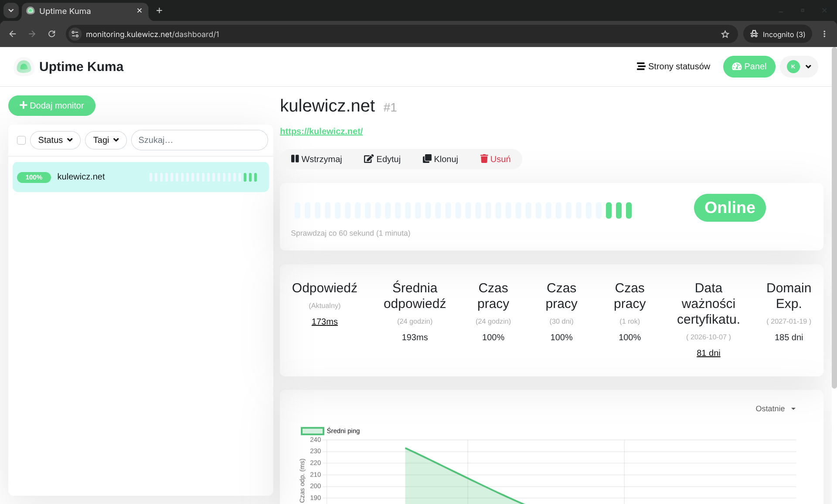This screenshot has width=837, height=504.
Task: Click the Uptime Kuma logo icon
Action: pos(24,67)
